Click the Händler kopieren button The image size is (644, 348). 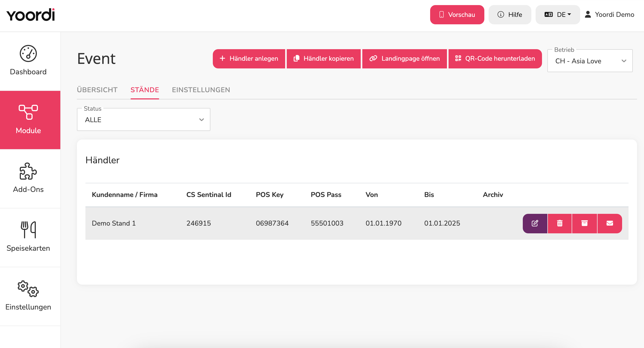pyautogui.click(x=324, y=59)
